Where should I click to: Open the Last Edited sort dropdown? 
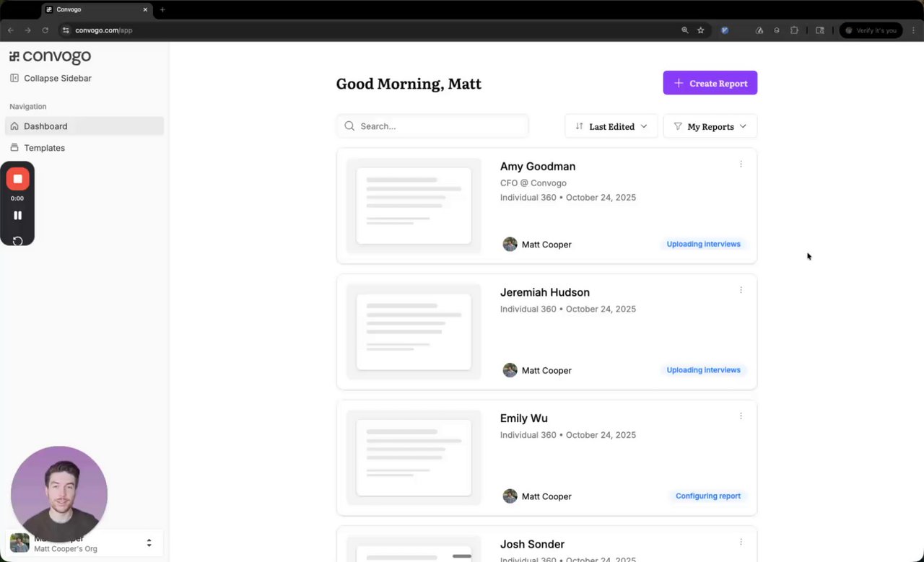pos(611,126)
